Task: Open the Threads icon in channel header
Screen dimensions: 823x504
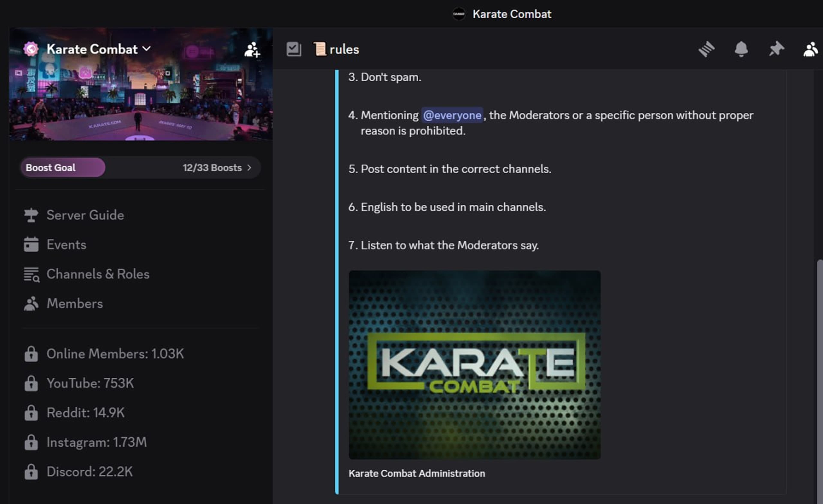Action: pyautogui.click(x=706, y=49)
